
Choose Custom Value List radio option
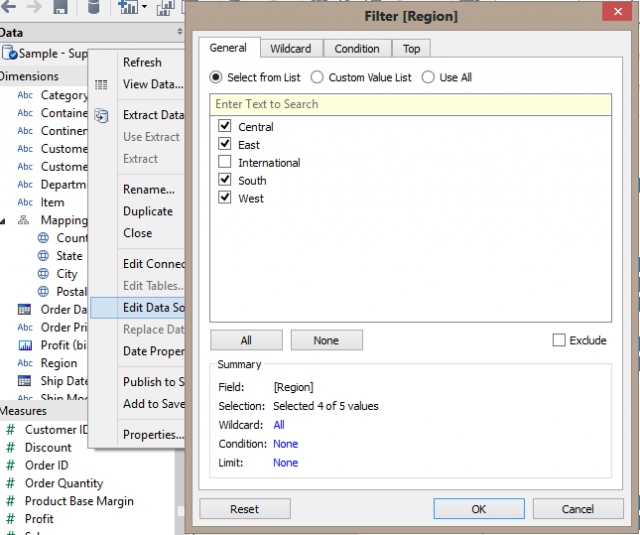pos(317,77)
